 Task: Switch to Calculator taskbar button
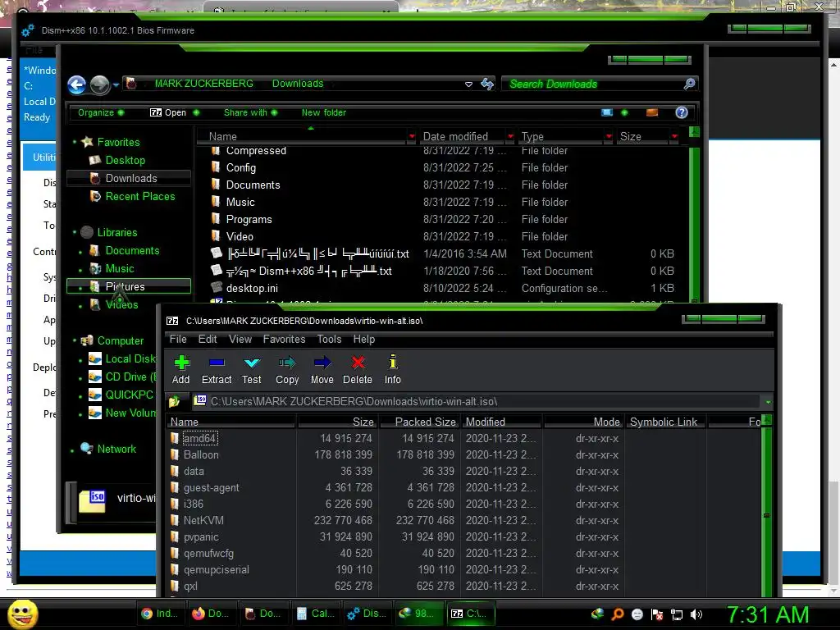315,614
